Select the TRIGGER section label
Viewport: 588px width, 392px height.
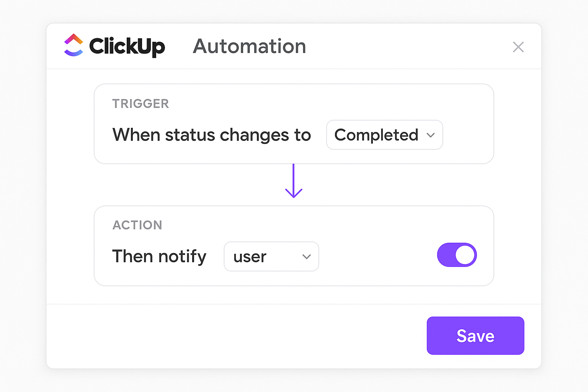[140, 104]
